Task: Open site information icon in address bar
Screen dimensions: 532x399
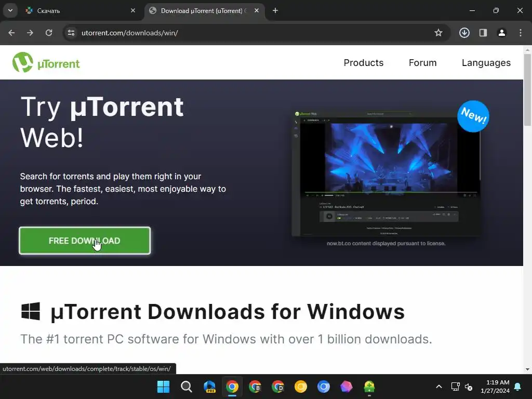Action: tap(71, 33)
